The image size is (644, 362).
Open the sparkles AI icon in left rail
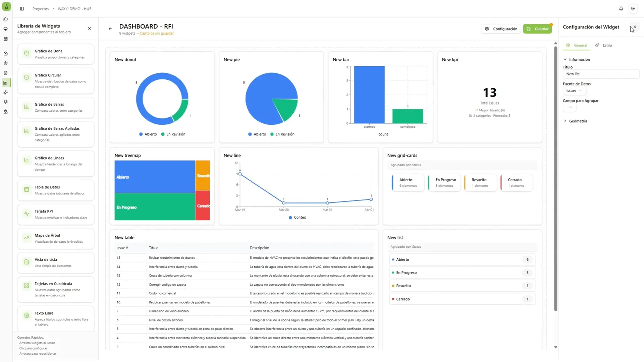coord(5,93)
